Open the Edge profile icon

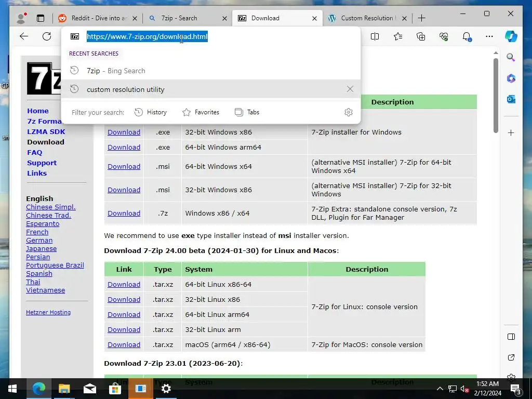(x=22, y=18)
